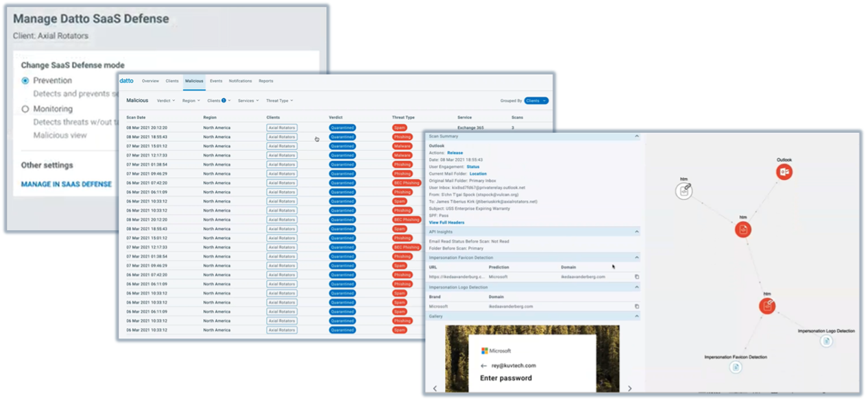Screen dimensions: 868x402
Task: Click the Scans column header
Action: point(517,117)
